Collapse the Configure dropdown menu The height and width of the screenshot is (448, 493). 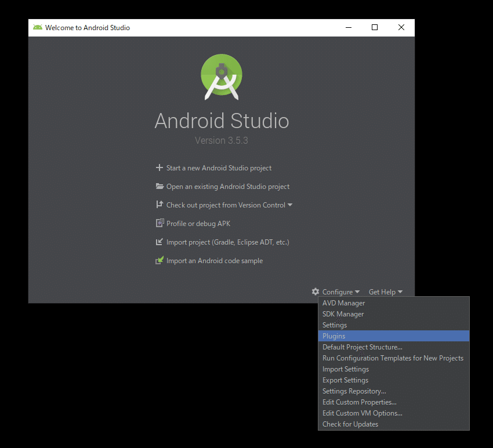tap(341, 292)
